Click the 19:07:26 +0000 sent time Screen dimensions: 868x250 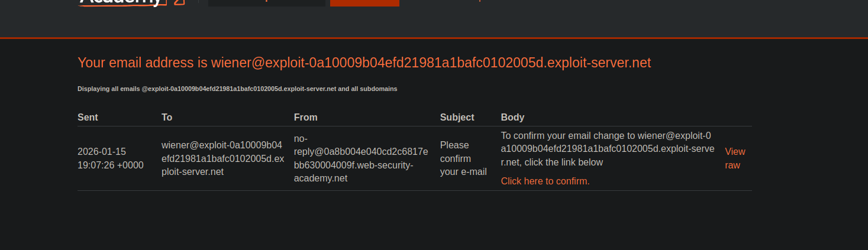click(x=111, y=165)
